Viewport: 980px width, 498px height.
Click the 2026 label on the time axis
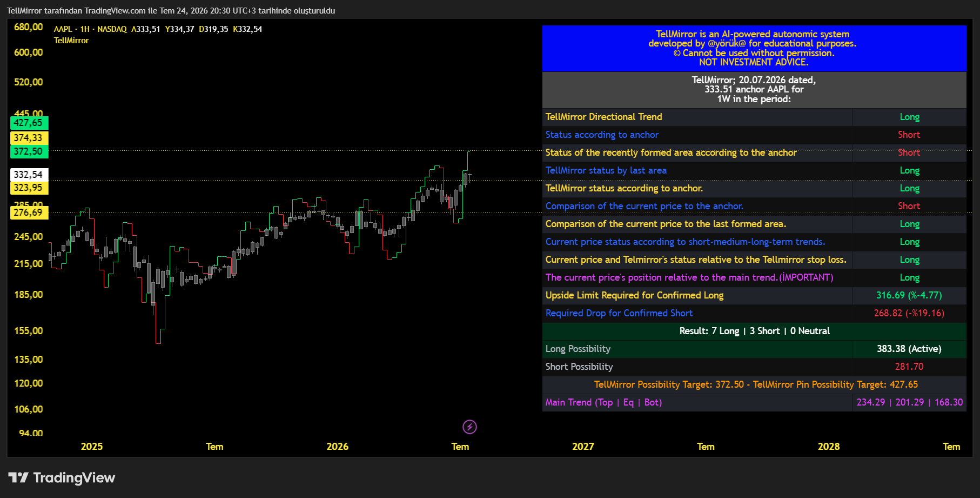click(337, 447)
